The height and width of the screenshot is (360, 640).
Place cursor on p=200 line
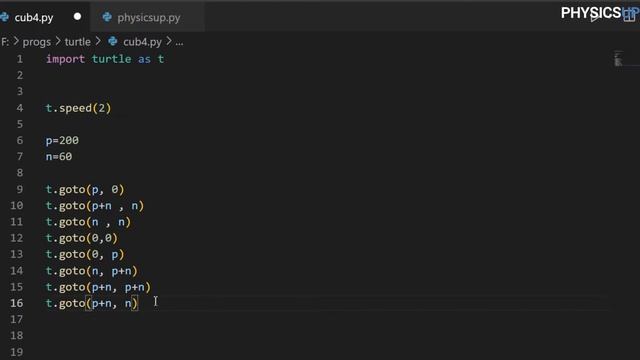coord(62,140)
